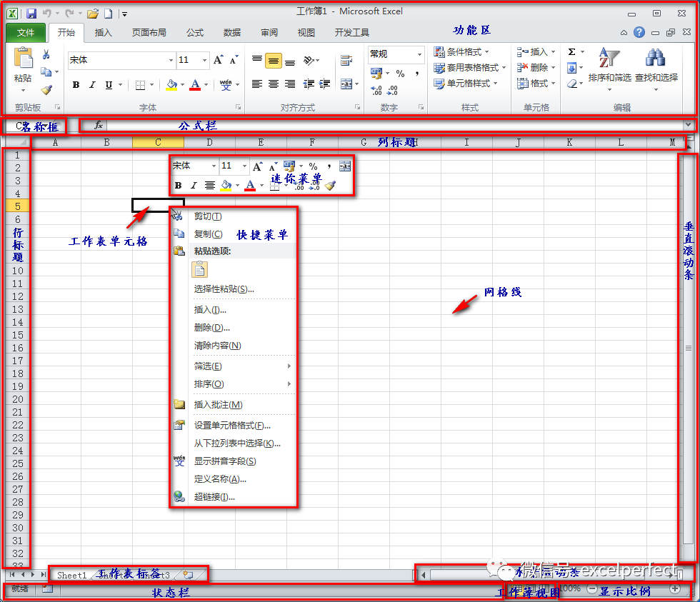Switch to the 插入 ribbon tab

(103, 33)
